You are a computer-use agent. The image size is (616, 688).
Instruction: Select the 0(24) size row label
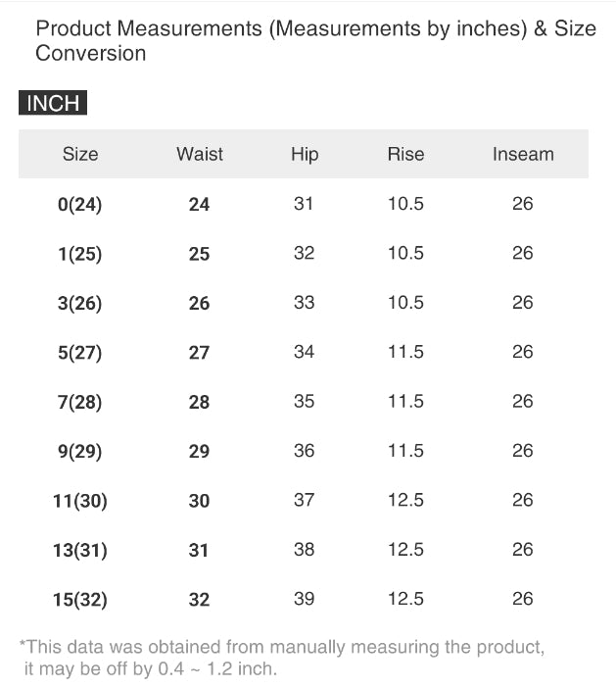(x=80, y=205)
